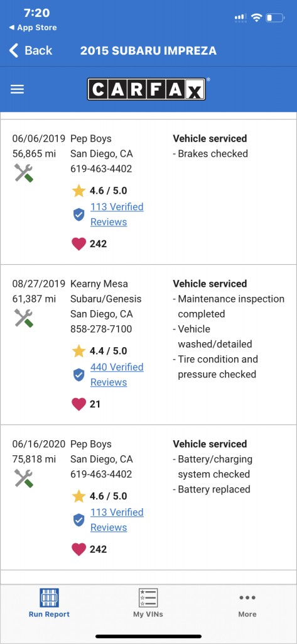The image size is (297, 644).
Task: Tap the heart icon on first Pep Boys entry
Action: [x=78, y=244]
